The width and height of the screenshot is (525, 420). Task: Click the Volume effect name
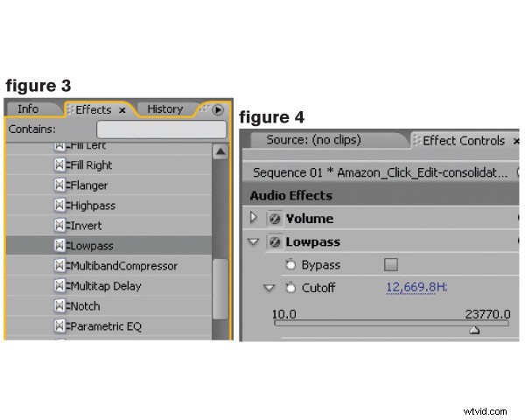310,219
